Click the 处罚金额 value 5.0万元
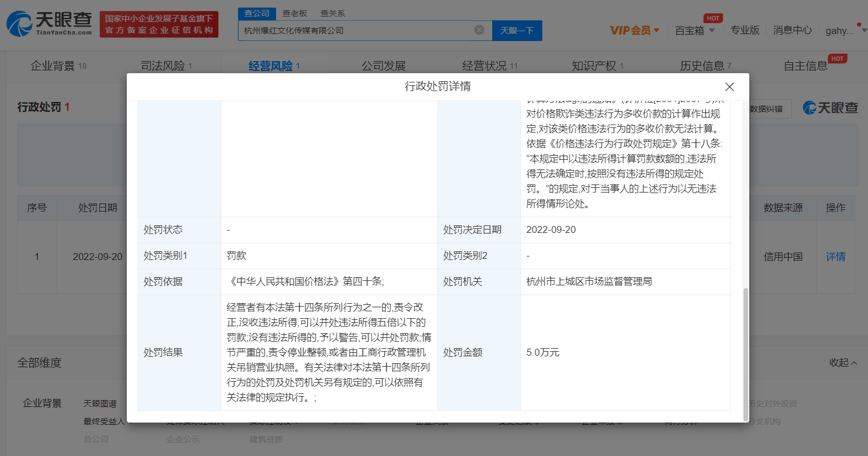This screenshot has width=868, height=456. (x=543, y=352)
